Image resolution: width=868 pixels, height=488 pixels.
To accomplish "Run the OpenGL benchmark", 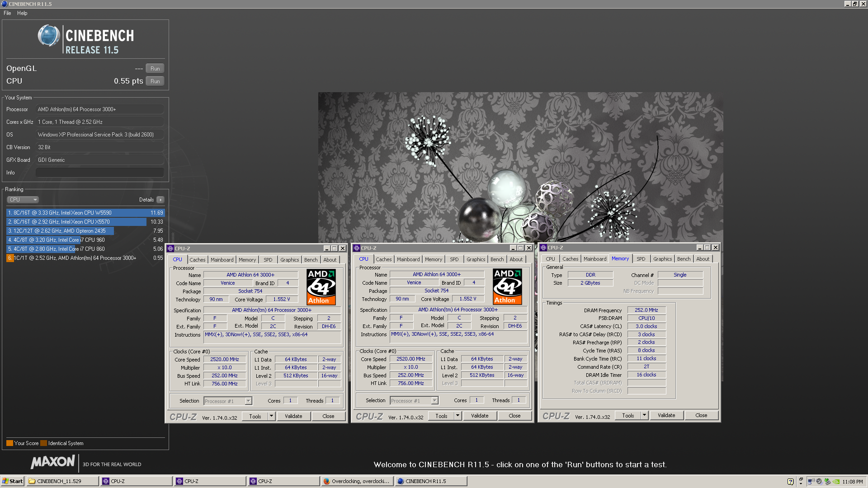I will click(155, 69).
